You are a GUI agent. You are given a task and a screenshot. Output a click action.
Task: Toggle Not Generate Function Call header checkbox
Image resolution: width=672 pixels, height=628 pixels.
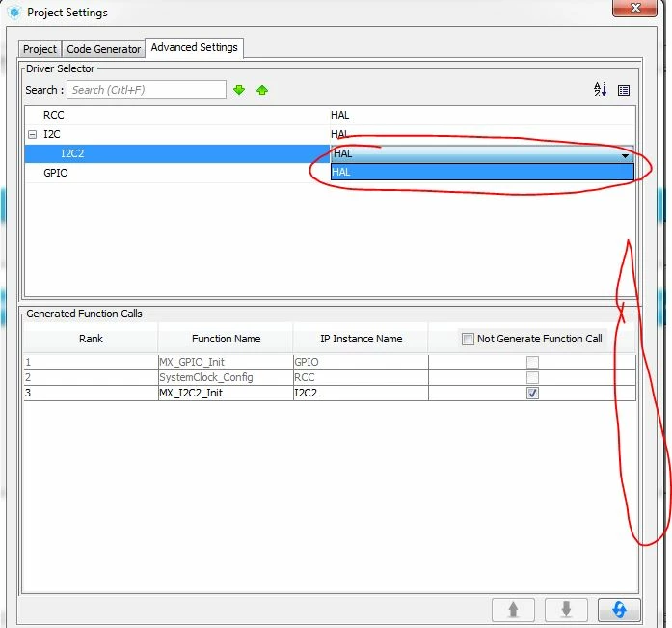pyautogui.click(x=468, y=339)
